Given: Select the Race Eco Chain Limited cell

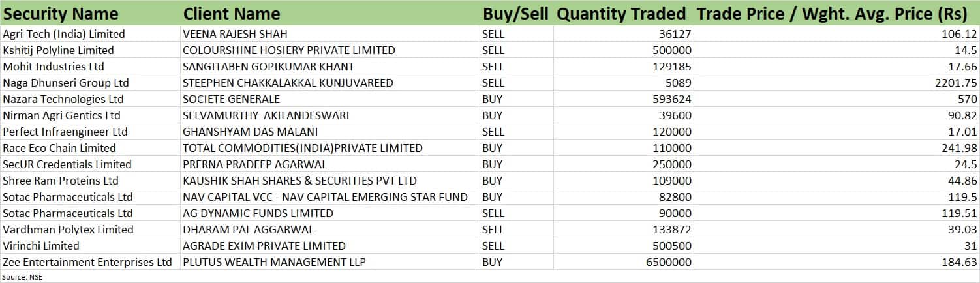Looking at the screenshot, I should [x=90, y=148].
